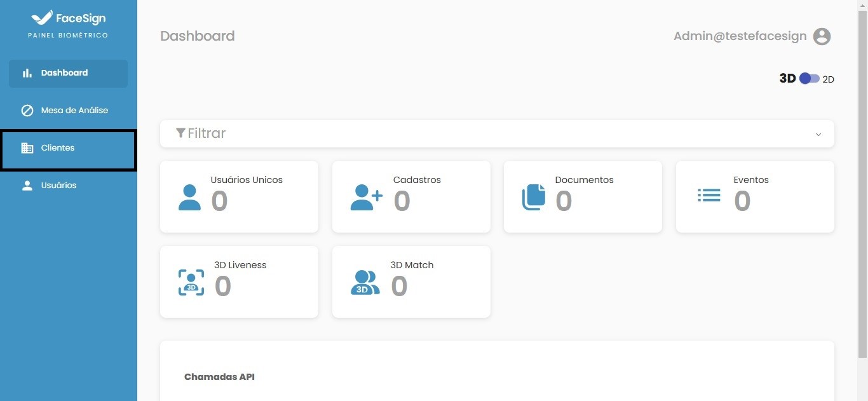Click the Dashboard bar chart icon
This screenshot has width=868, height=401.
tap(27, 73)
